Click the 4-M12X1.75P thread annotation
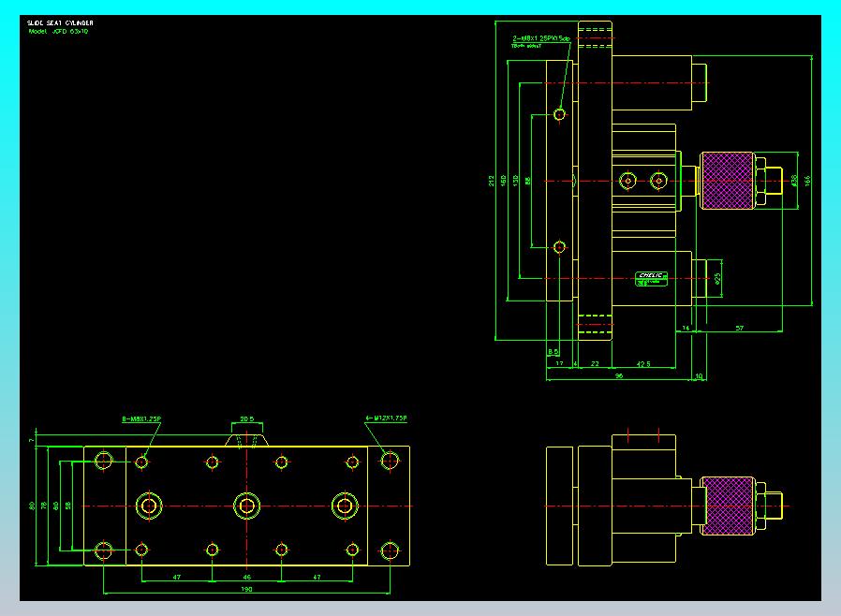The height and width of the screenshot is (616, 841). 386,418
